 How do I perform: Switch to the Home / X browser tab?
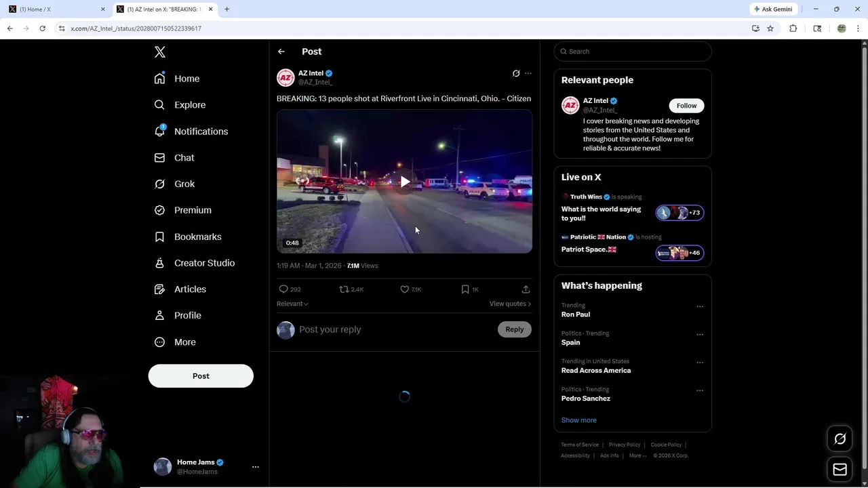[56, 9]
